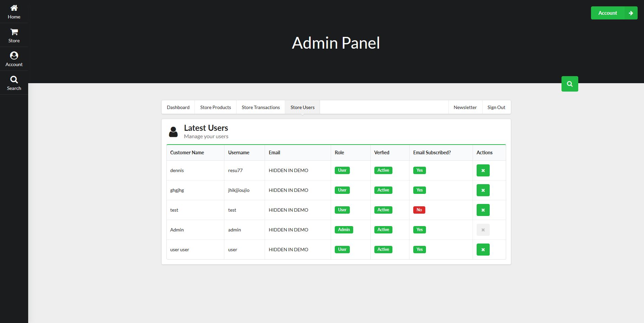Click Sign Out in the admin menu
The width and height of the screenshot is (644, 323).
coord(496,107)
